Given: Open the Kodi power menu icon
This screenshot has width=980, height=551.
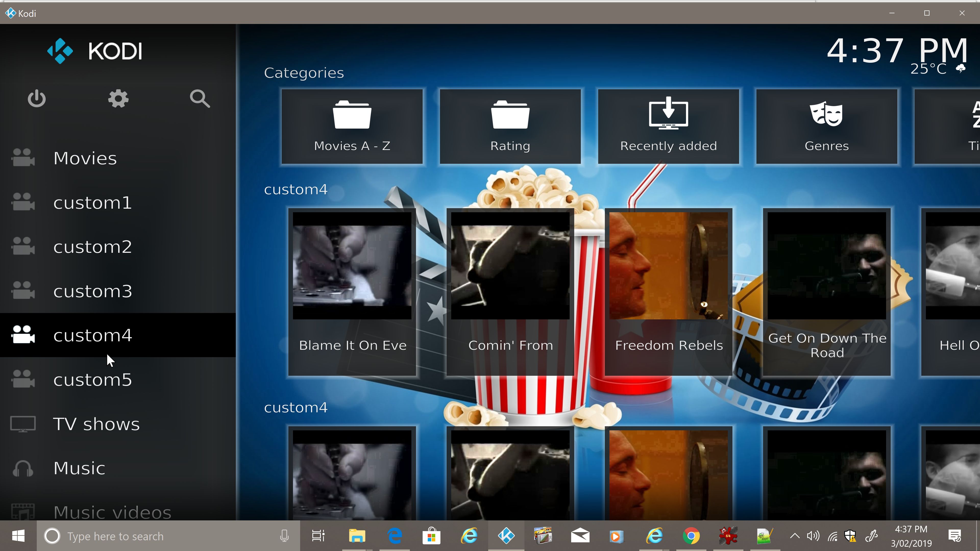Looking at the screenshot, I should coord(36,99).
